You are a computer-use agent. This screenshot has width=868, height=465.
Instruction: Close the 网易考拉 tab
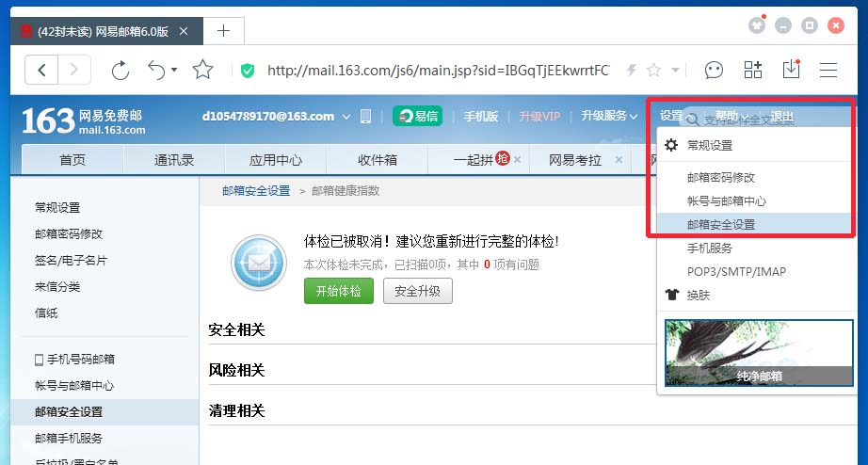click(x=619, y=159)
